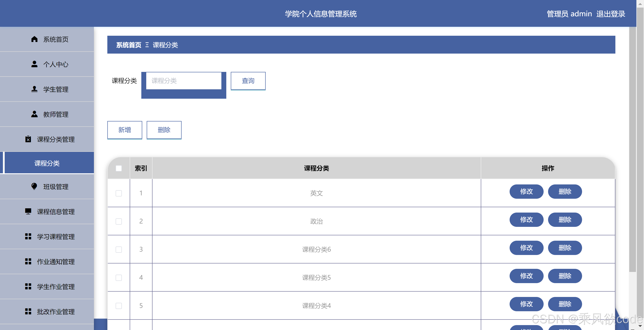Click the clipboard icon beside 课程分类管理
The image size is (644, 330).
pos(28,139)
